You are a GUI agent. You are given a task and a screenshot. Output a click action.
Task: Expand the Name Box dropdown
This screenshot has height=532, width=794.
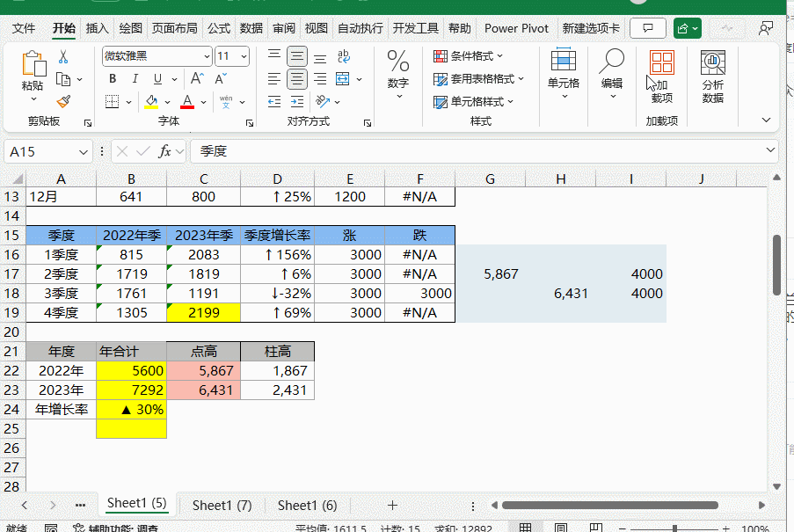point(83,152)
